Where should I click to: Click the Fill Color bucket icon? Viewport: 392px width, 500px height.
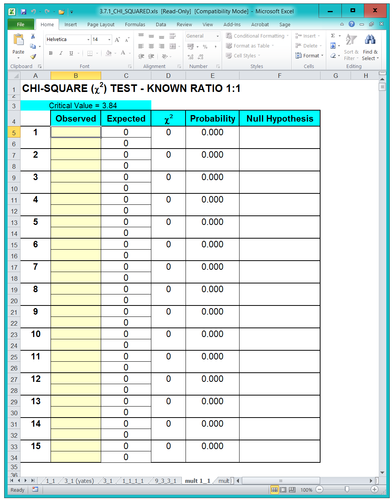click(108, 53)
